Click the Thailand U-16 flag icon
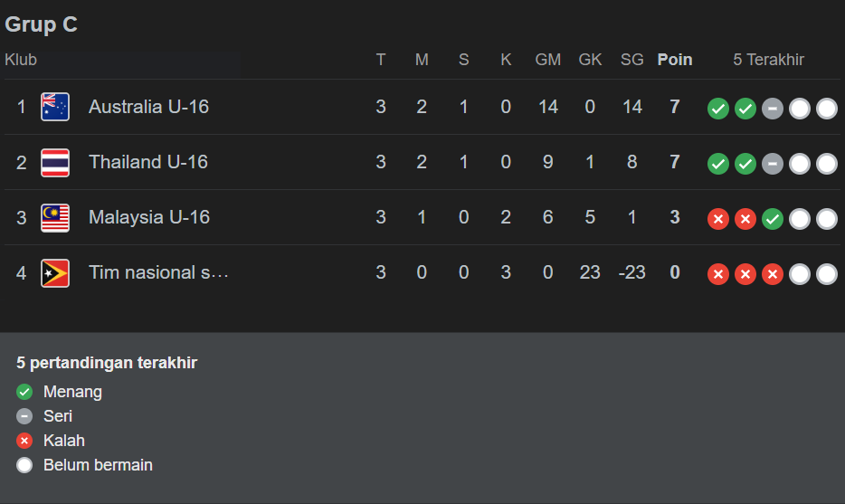The height and width of the screenshot is (504, 845). point(55,162)
